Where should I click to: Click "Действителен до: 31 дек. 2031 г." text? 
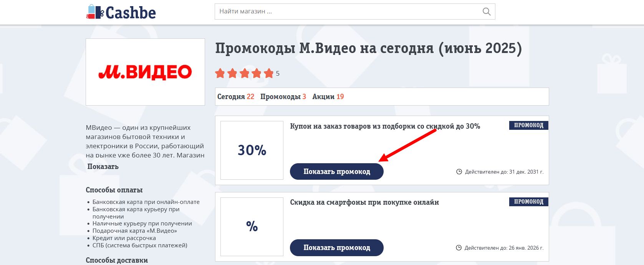(504, 172)
